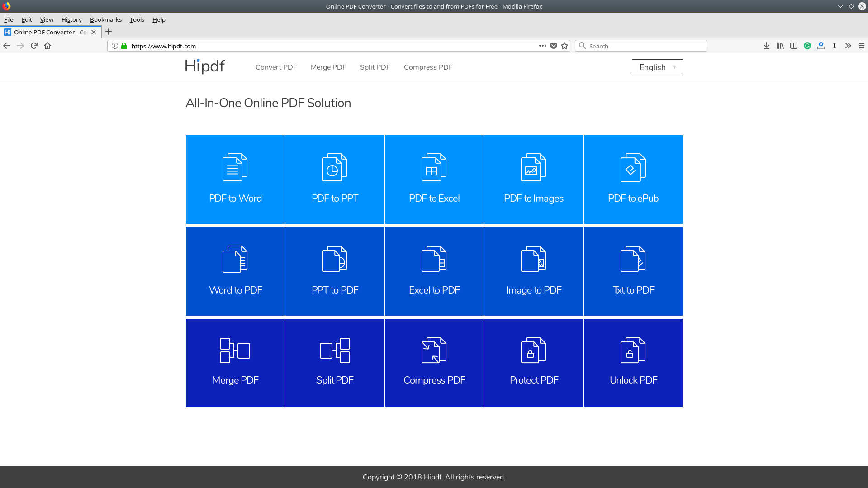Open a new browser tab

pos(109,32)
